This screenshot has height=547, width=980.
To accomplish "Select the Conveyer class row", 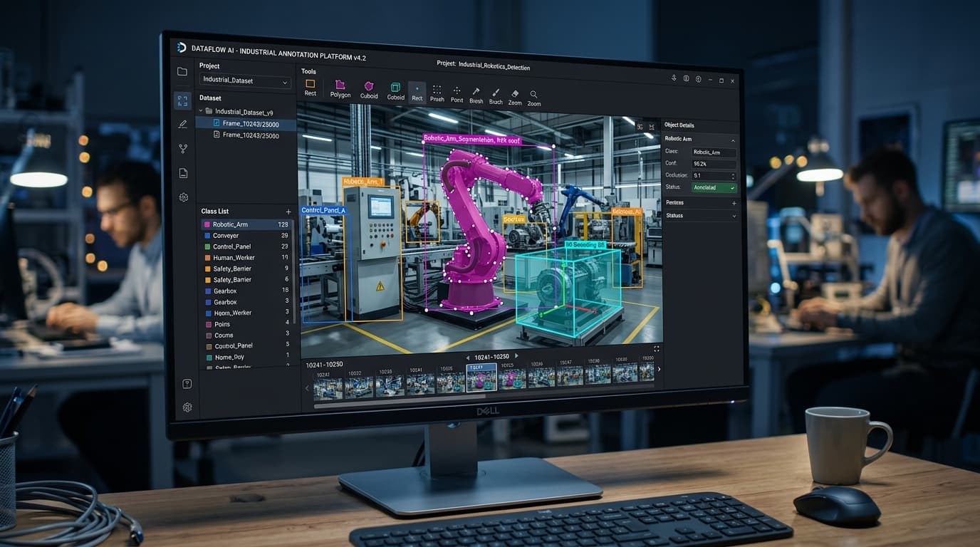I will tap(246, 236).
